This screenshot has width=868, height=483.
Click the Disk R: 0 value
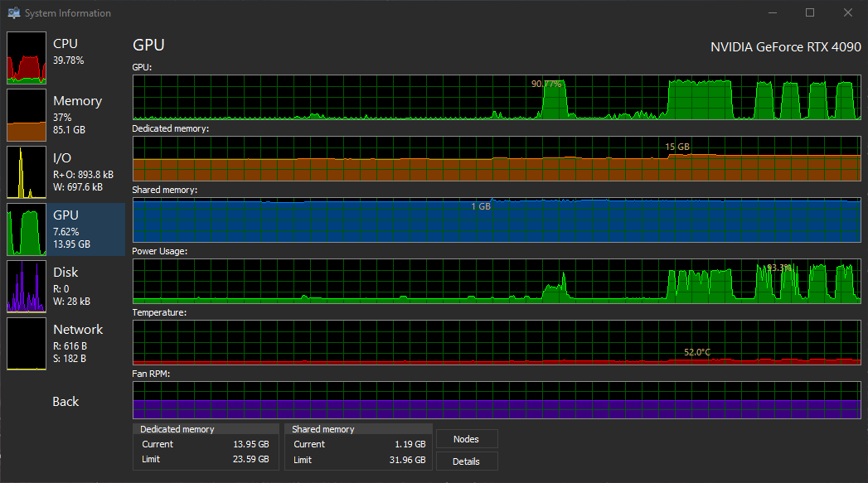pos(61,289)
